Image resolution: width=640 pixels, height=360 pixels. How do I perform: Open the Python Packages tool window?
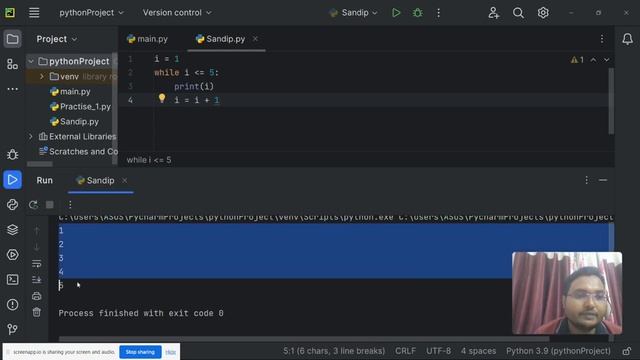12,230
